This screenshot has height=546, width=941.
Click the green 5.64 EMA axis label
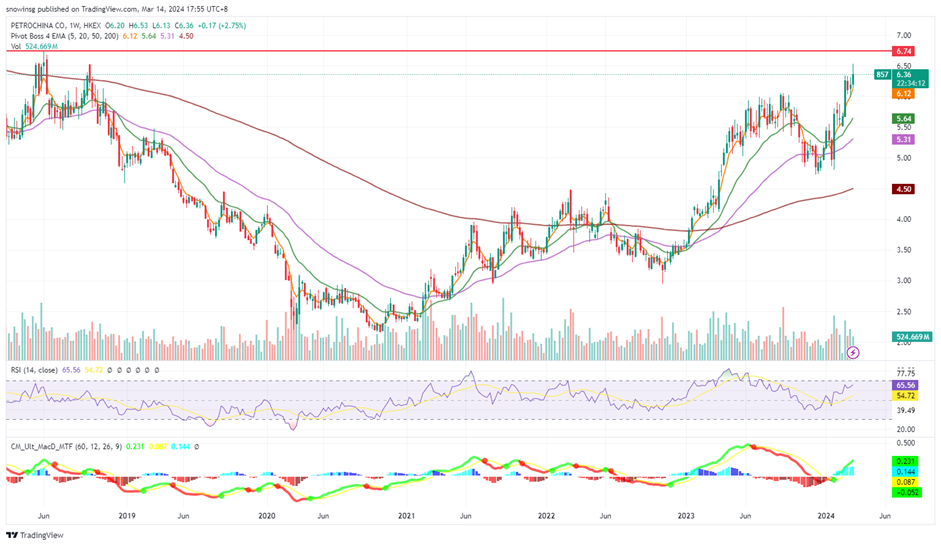pyautogui.click(x=904, y=119)
